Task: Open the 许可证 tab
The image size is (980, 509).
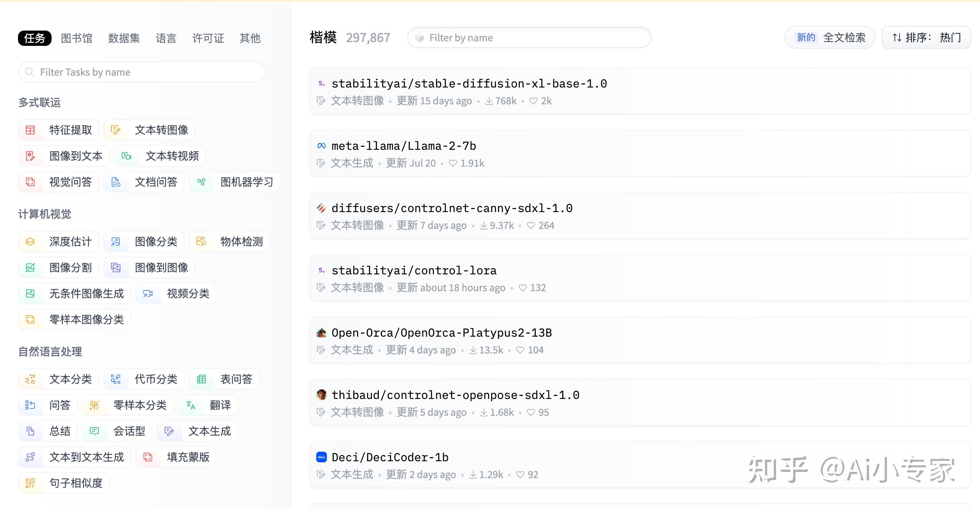Action: (x=207, y=38)
